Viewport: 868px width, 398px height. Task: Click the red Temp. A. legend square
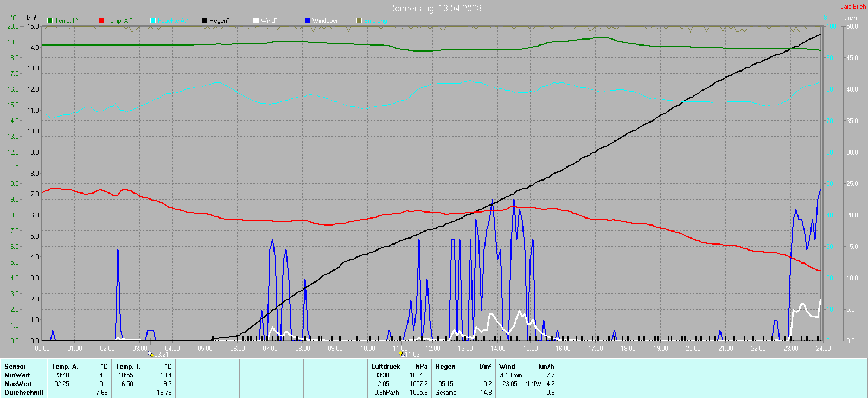pyautogui.click(x=101, y=21)
